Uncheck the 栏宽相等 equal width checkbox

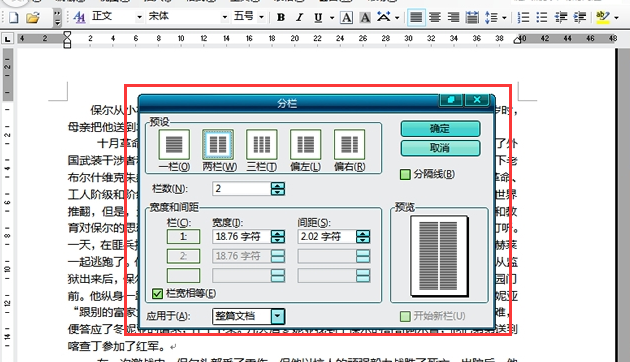[x=157, y=294]
